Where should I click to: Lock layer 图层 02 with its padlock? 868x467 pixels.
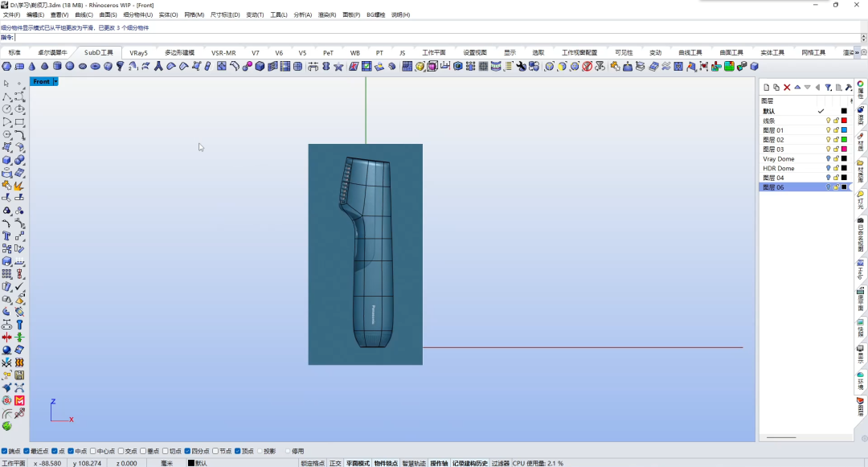pyautogui.click(x=836, y=139)
